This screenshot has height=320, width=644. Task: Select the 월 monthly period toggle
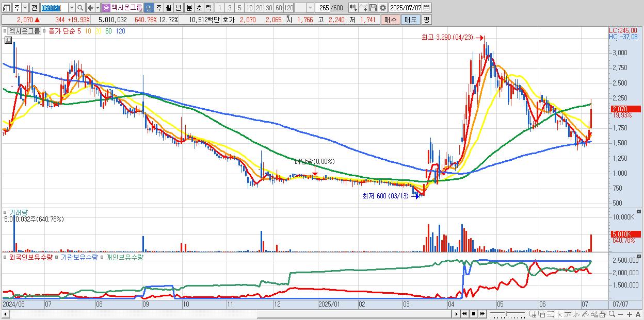pos(168,8)
